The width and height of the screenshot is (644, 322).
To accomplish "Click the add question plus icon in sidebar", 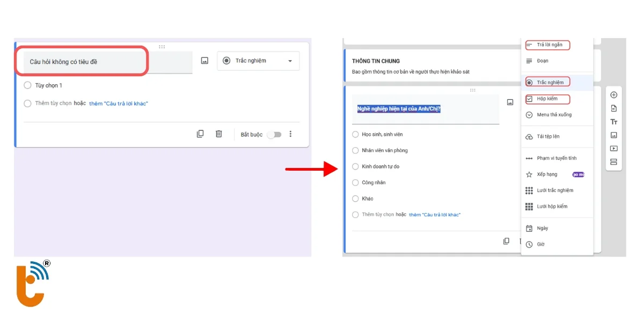I will [614, 95].
